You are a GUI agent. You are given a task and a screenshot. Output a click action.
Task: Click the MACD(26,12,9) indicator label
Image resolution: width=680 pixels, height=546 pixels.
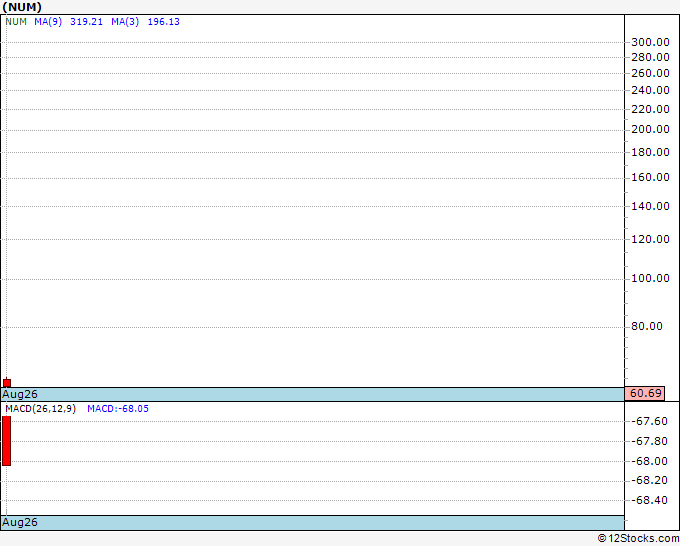click(40, 409)
